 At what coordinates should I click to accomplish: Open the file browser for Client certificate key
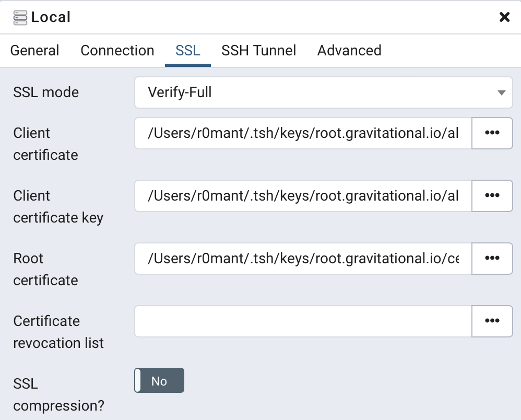(492, 196)
